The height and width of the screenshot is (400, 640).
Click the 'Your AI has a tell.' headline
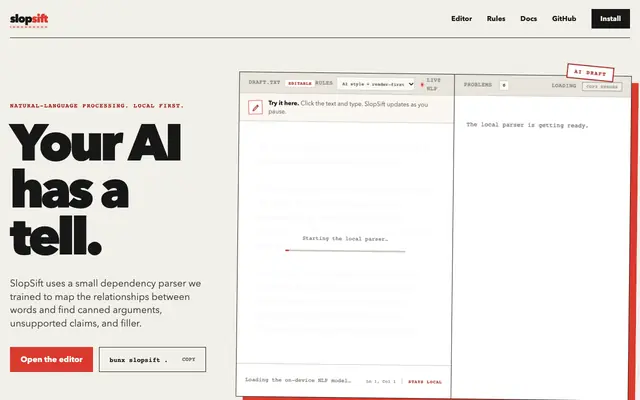[x=96, y=189]
